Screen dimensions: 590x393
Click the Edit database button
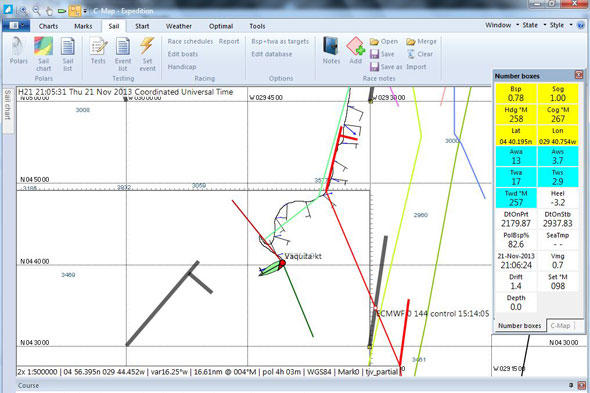(x=272, y=54)
